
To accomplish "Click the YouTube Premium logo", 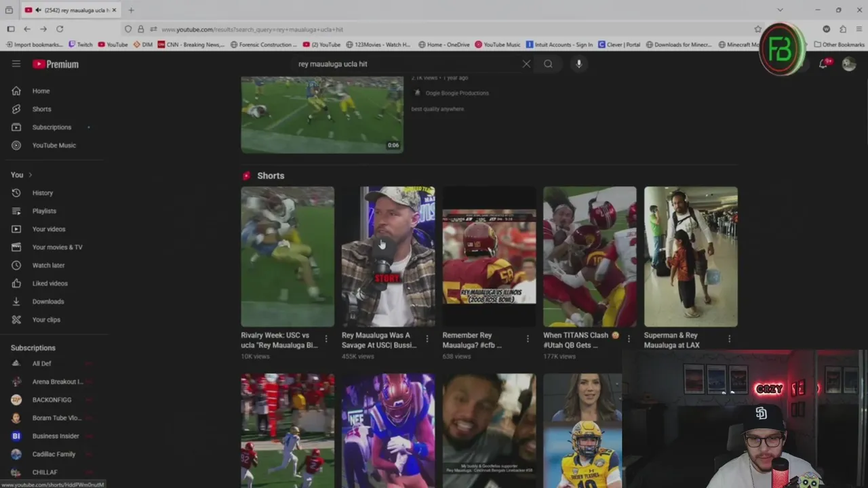I will coord(56,64).
